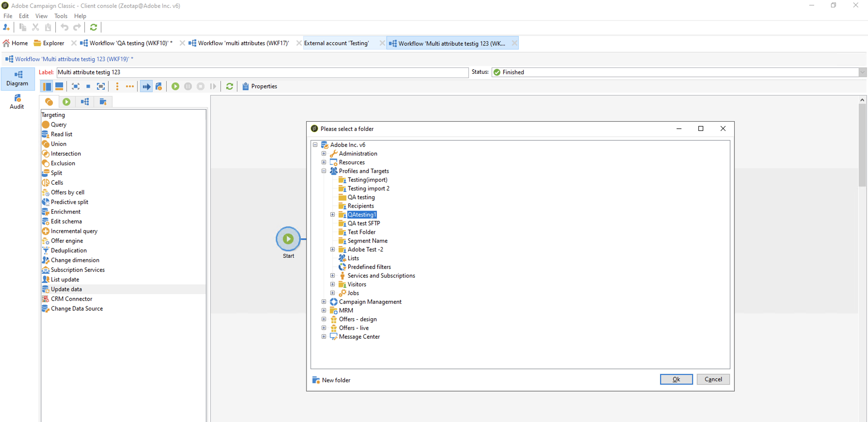
Task: Select the Recipients folder in tree
Action: tap(361, 206)
